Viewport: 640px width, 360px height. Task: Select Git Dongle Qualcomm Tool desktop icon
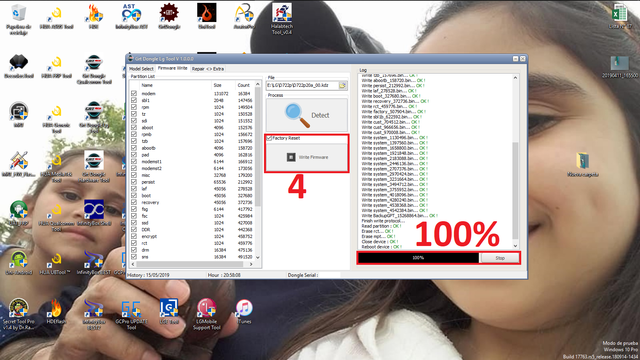(x=94, y=69)
